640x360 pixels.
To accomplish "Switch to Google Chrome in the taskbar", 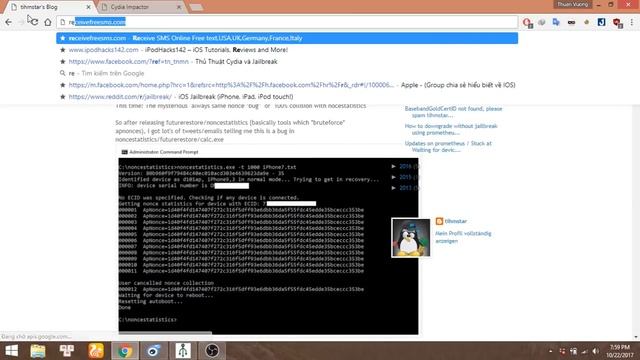I will (x=125, y=351).
